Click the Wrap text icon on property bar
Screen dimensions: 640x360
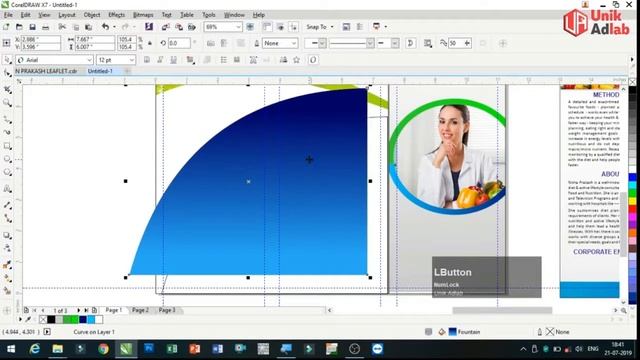pos(428,43)
